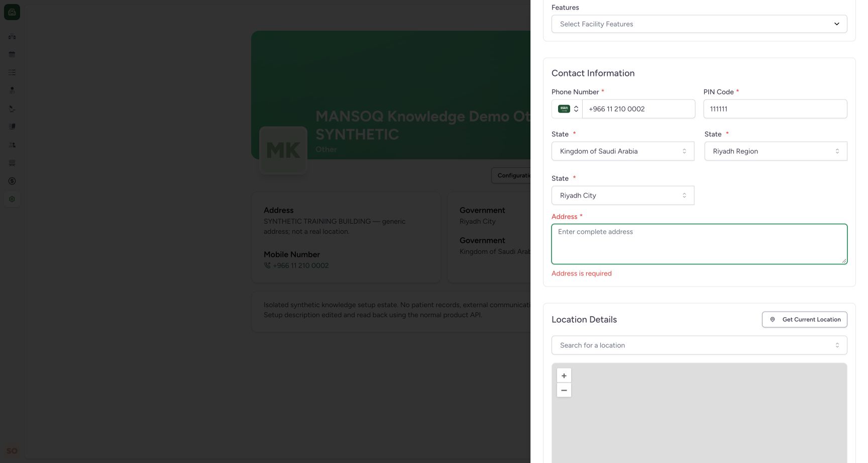The height and width of the screenshot is (463, 868).
Task: Open the billing dollar icon in the sidebar
Action: [x=12, y=181]
